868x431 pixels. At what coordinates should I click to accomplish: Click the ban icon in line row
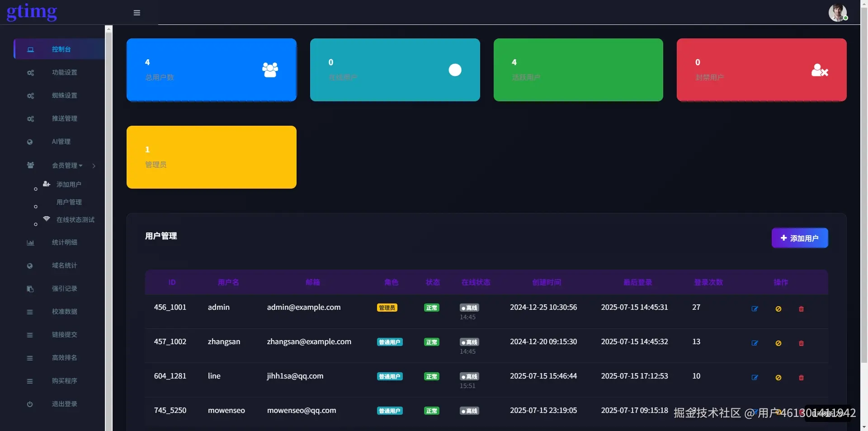778,378
